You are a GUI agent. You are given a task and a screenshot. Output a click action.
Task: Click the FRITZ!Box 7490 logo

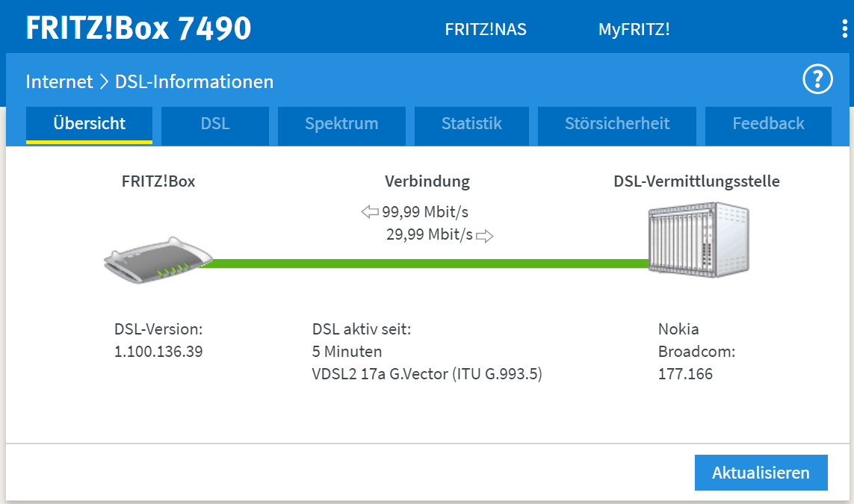[x=139, y=28]
